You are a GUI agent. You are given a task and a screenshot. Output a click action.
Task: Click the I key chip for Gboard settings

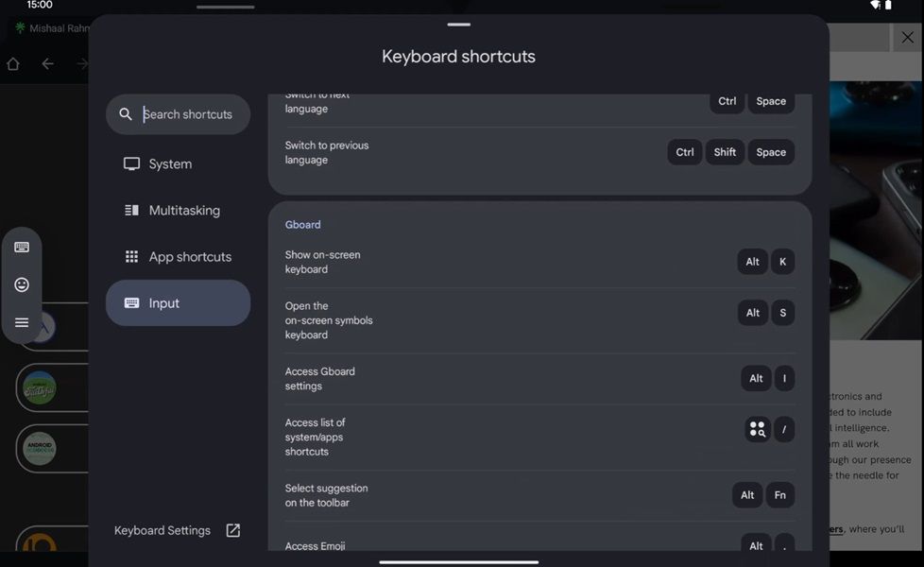pos(784,378)
